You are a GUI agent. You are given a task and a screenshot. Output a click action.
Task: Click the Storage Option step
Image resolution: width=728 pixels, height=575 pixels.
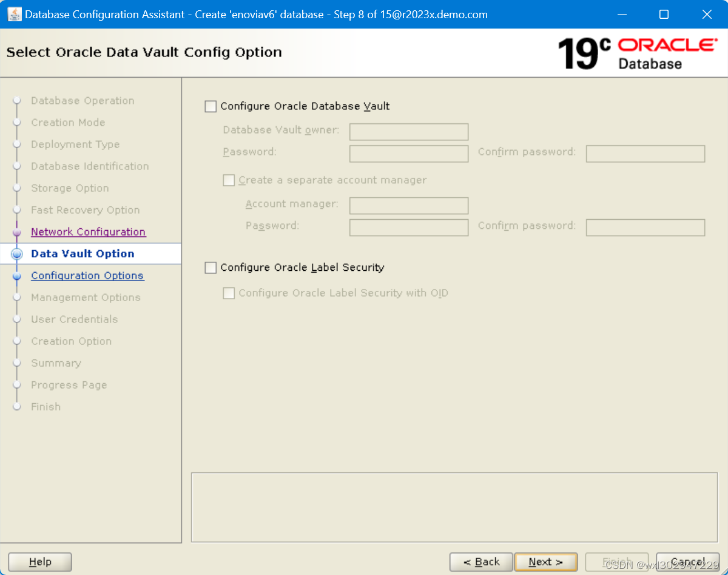(x=70, y=188)
